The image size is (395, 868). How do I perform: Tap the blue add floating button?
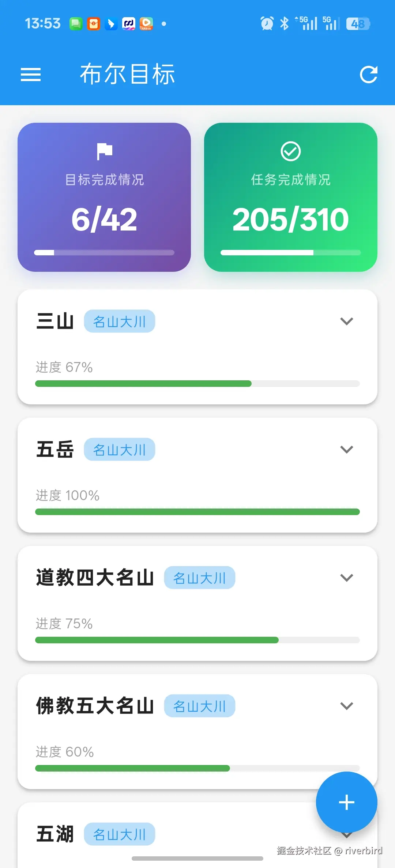[x=346, y=802]
